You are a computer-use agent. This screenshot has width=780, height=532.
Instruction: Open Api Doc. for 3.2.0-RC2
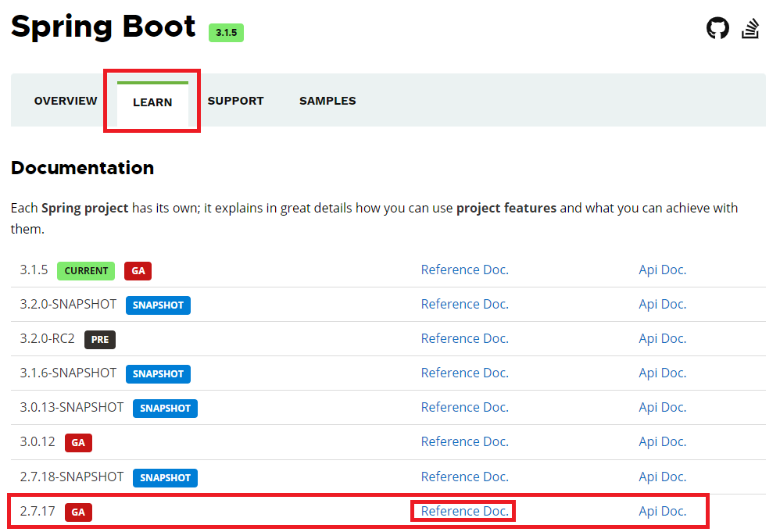662,338
